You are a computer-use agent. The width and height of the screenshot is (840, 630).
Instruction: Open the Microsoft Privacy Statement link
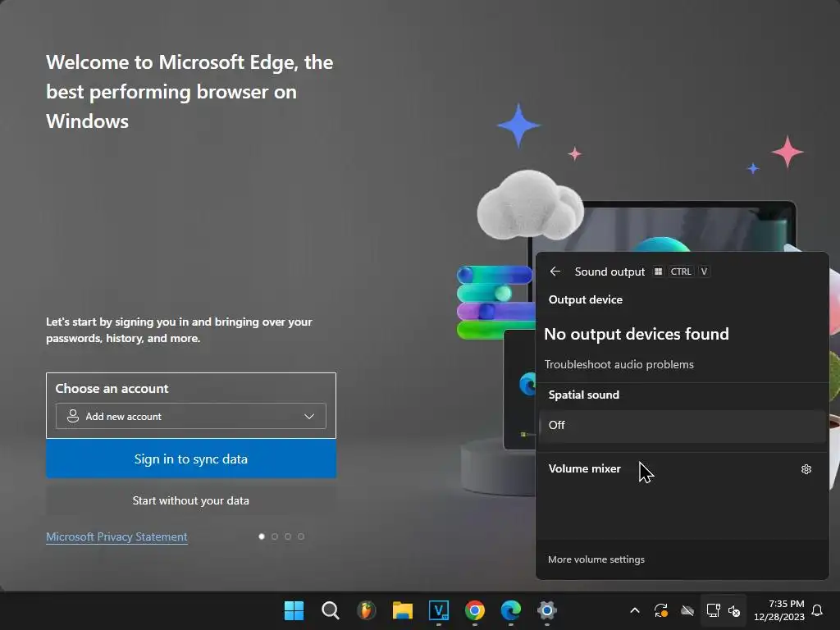point(116,536)
